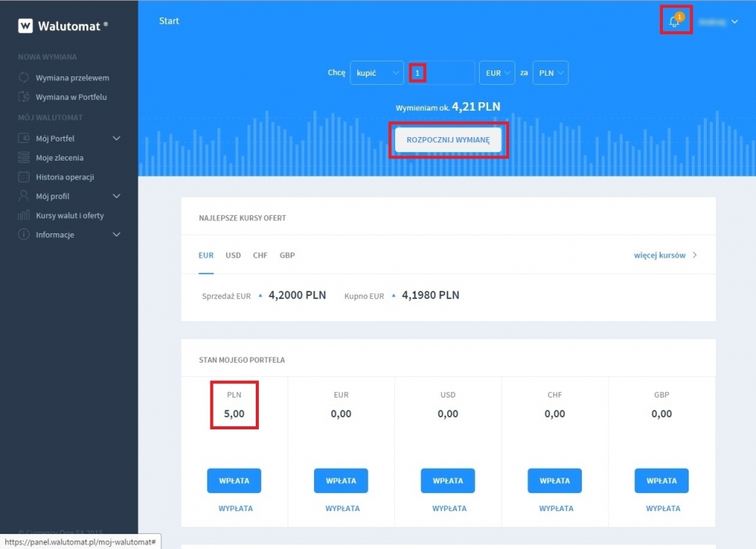Switch to the USD rates tab

233,255
